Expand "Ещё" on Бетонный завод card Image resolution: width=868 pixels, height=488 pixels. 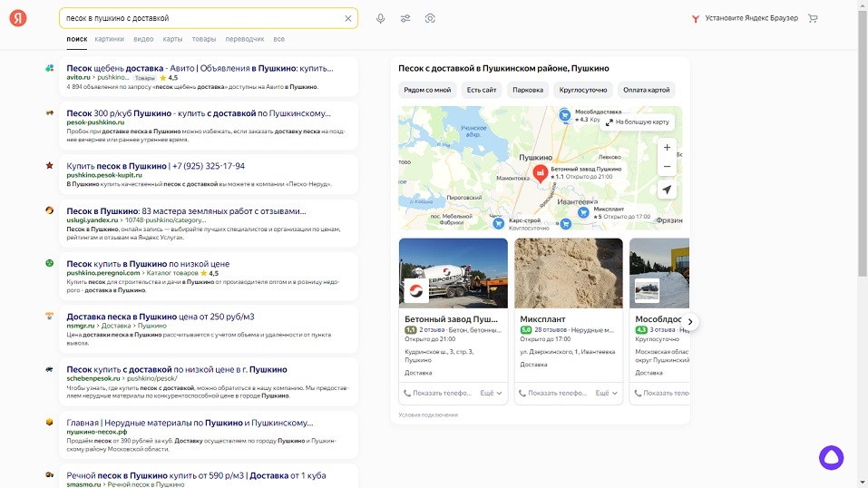coord(490,394)
